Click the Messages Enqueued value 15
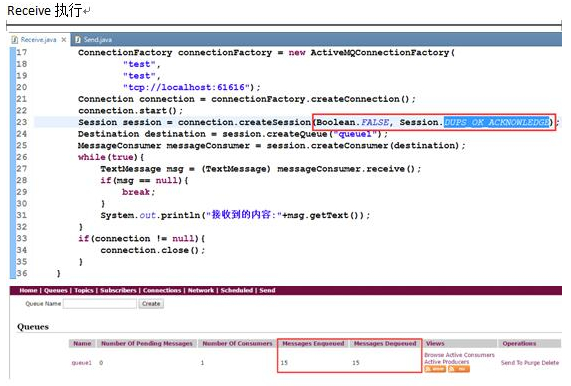The height and width of the screenshot is (386, 571). [x=284, y=363]
